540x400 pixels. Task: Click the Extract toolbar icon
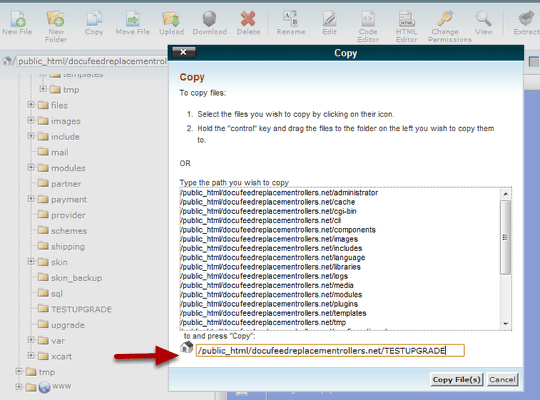pyautogui.click(x=526, y=19)
